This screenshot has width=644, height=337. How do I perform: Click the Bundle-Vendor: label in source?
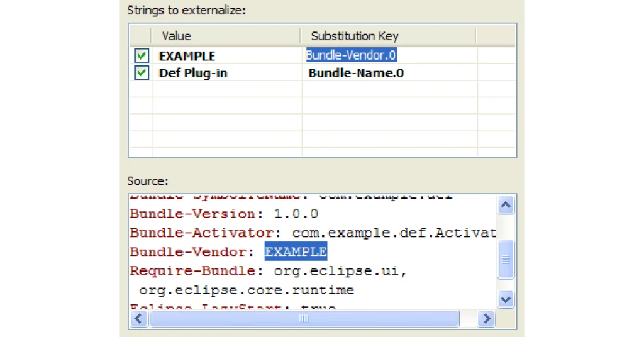point(192,252)
